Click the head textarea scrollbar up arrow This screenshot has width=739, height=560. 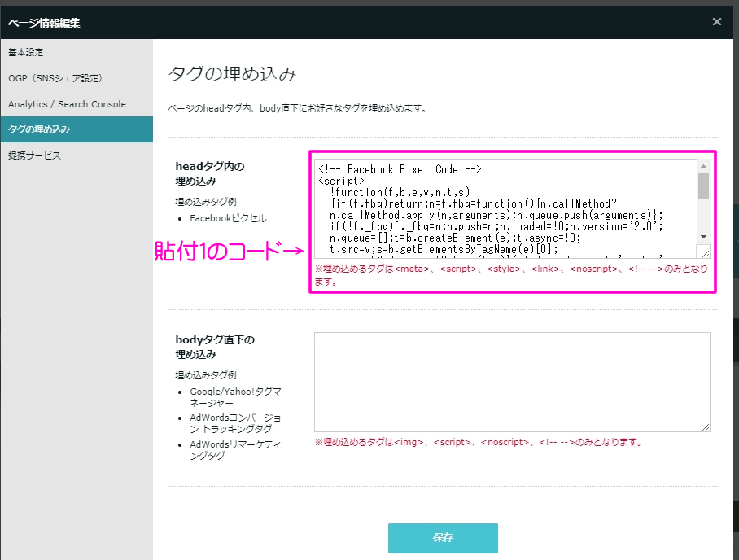click(703, 166)
